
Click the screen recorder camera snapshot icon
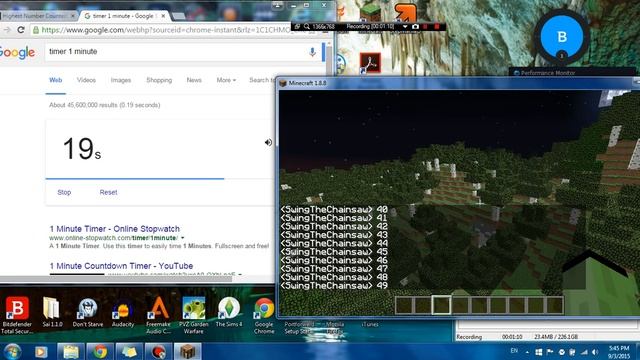click(415, 27)
